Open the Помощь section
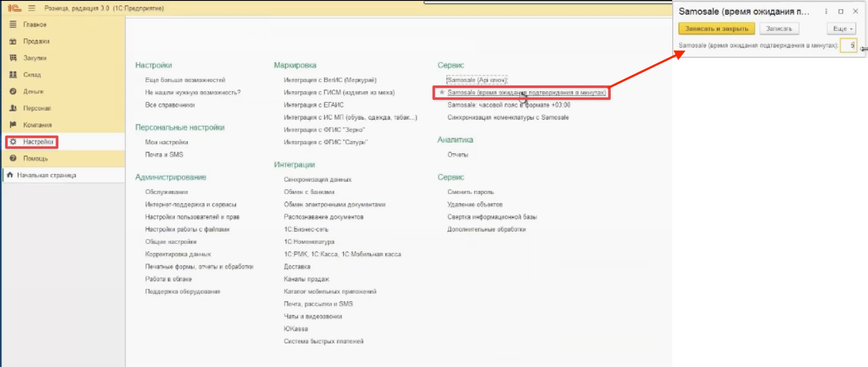Image resolution: width=868 pixels, height=367 pixels. (35, 158)
